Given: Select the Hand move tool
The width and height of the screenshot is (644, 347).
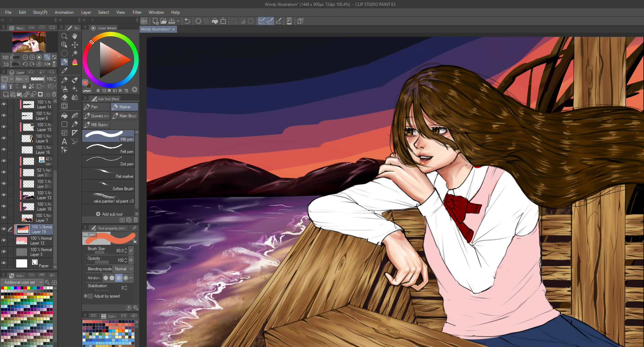Looking at the screenshot, I should (75, 36).
